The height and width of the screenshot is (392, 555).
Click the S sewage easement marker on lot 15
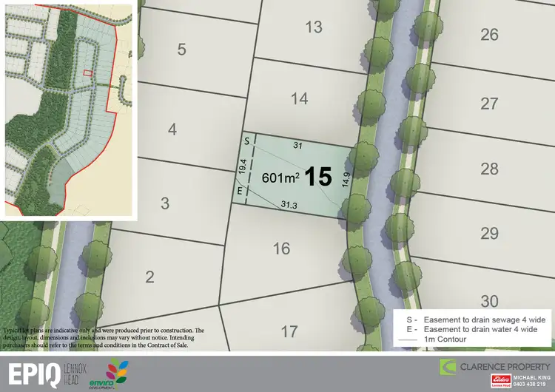pos(246,141)
